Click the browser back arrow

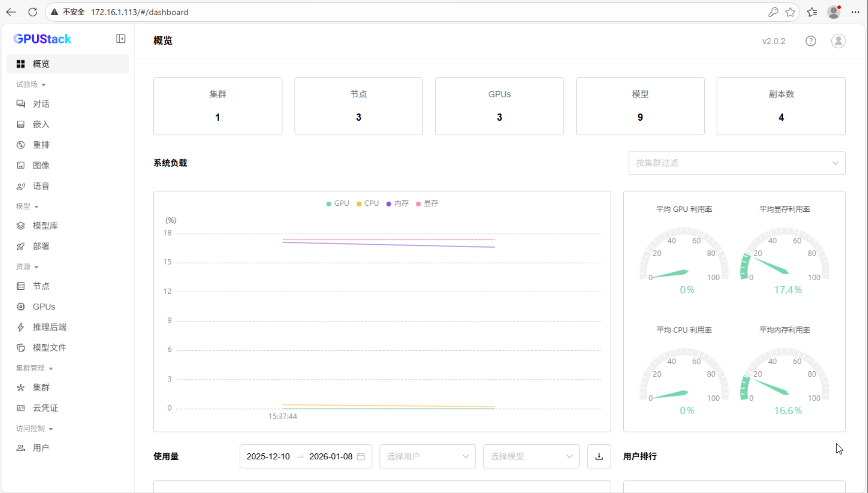point(11,12)
